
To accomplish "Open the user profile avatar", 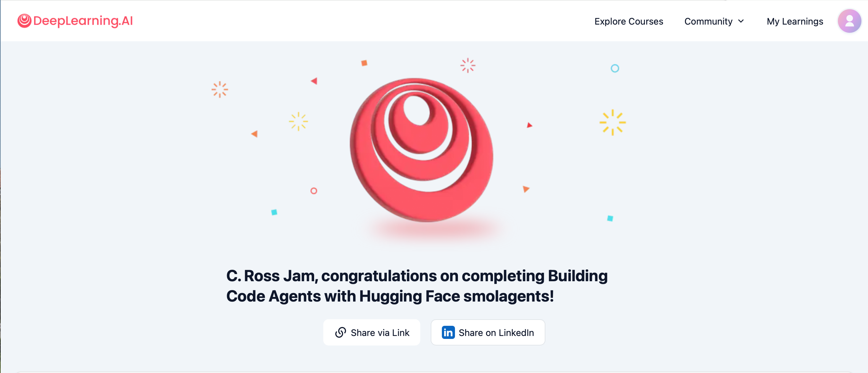I will point(849,21).
